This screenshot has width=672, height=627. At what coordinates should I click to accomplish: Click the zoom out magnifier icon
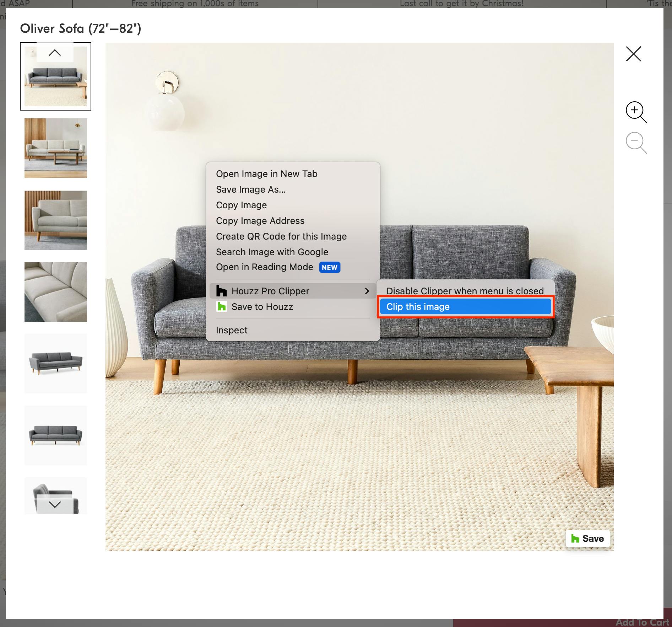coord(635,142)
